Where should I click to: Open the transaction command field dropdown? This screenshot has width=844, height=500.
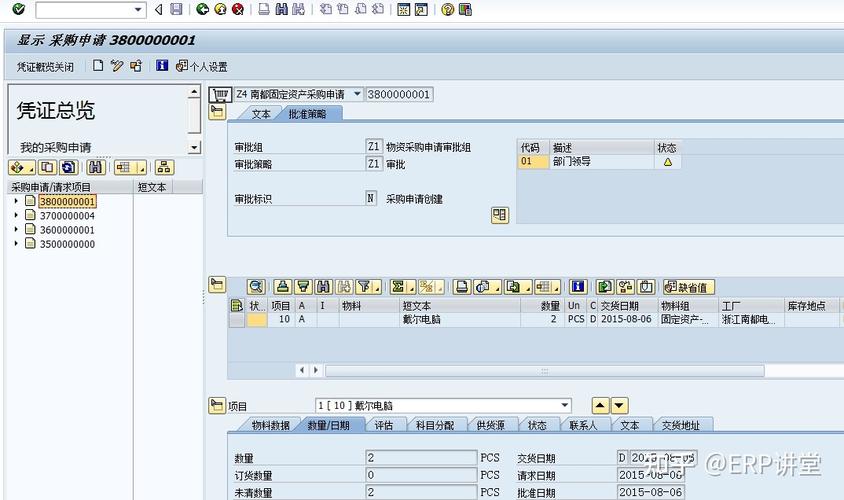pos(138,10)
